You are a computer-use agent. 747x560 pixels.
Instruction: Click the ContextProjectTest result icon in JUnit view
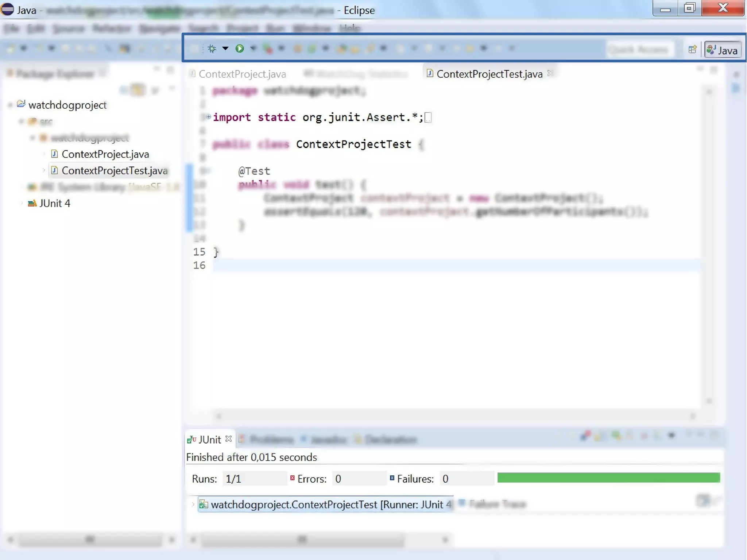click(x=204, y=504)
